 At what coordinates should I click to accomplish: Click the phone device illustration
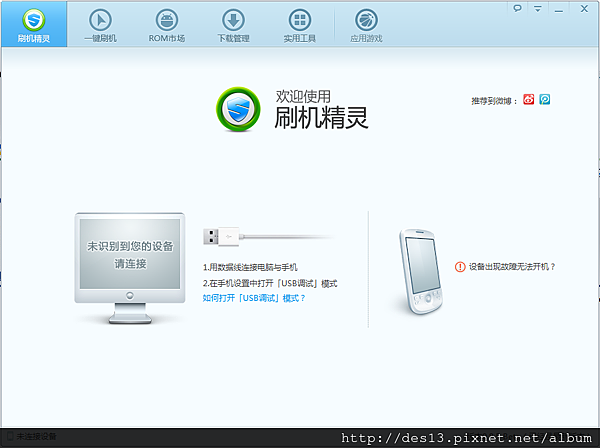pyautogui.click(x=421, y=272)
